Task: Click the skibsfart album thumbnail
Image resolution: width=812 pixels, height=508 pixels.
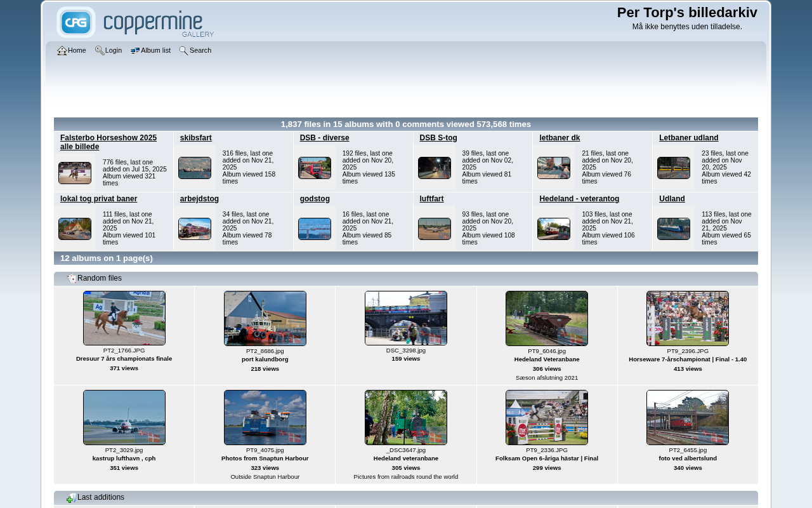Action: pos(195,168)
